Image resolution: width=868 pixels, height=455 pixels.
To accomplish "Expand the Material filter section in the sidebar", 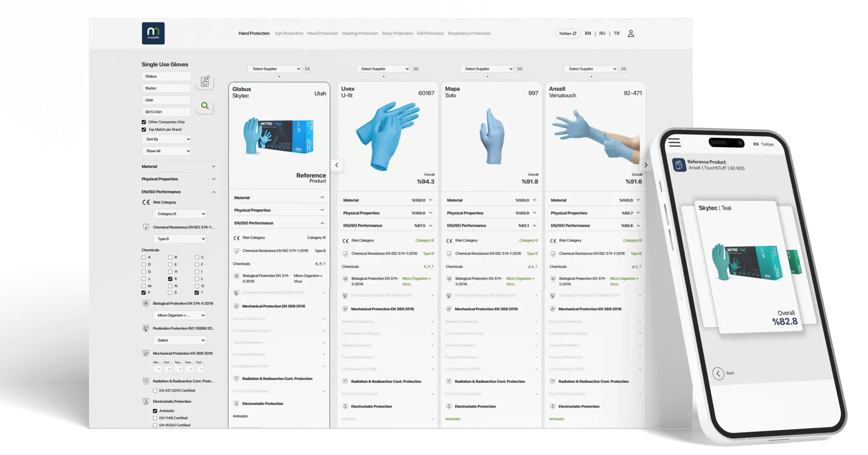I will tap(178, 167).
